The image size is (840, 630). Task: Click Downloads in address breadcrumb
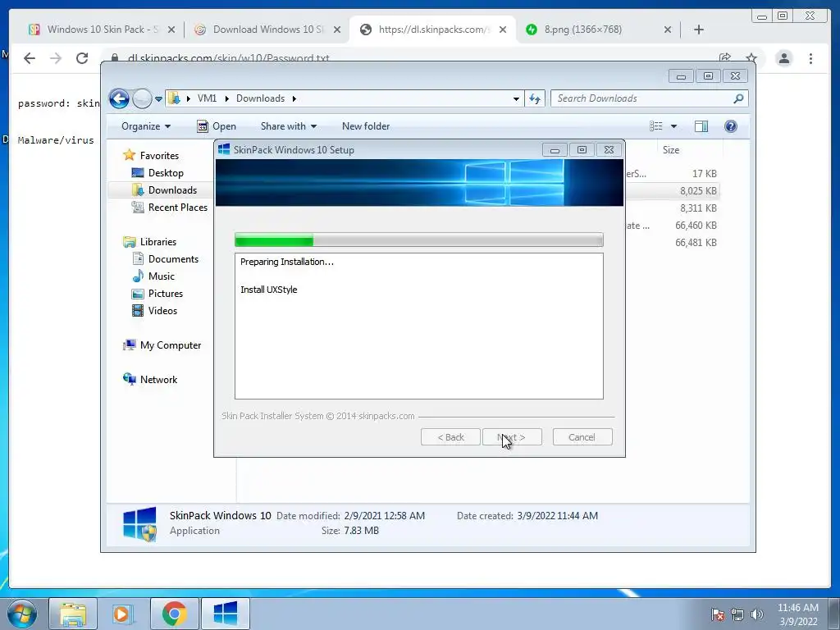point(260,98)
